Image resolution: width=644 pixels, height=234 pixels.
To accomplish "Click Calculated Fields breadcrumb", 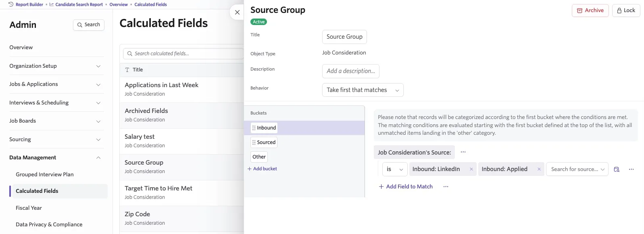I will (150, 4).
